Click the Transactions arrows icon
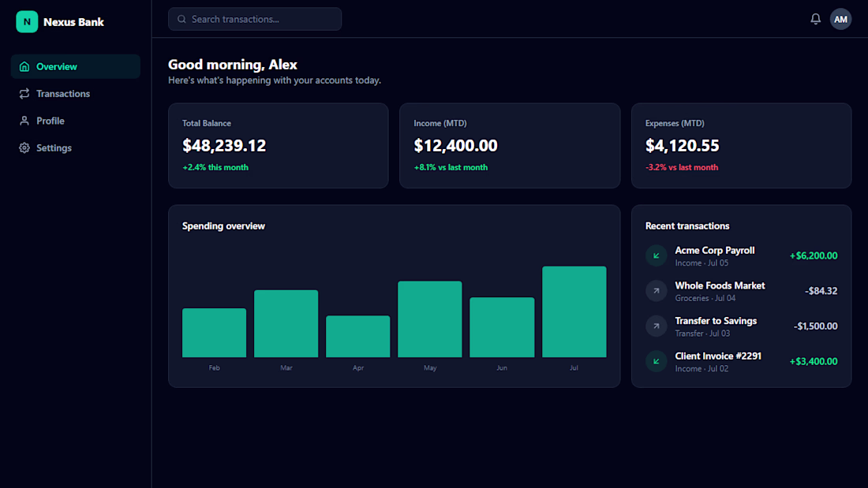 click(24, 94)
